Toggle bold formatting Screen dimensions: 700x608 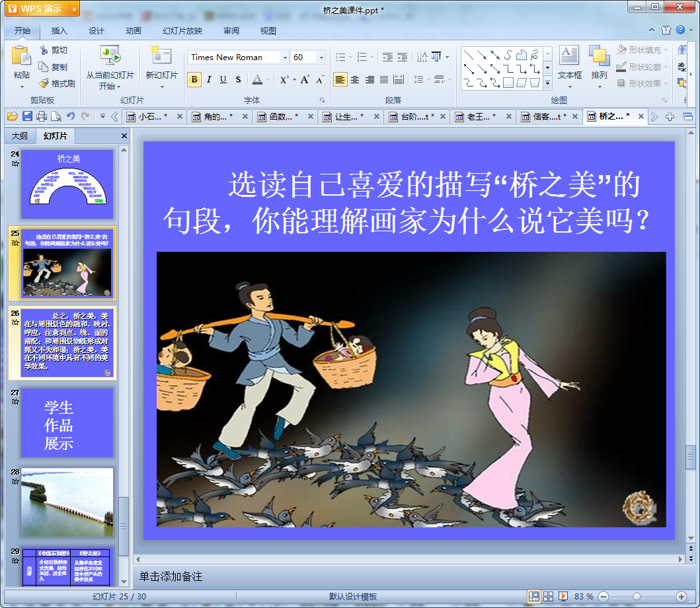(194, 79)
